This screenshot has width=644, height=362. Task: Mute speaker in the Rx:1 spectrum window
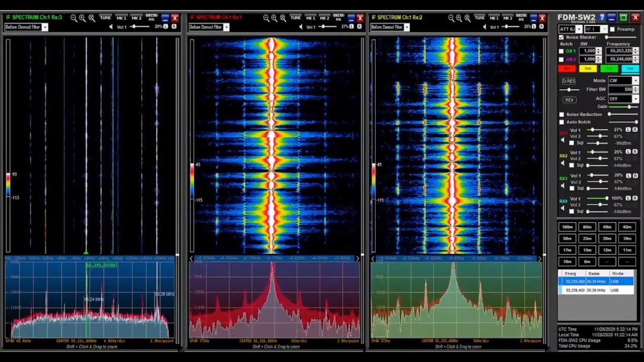[x=300, y=27]
